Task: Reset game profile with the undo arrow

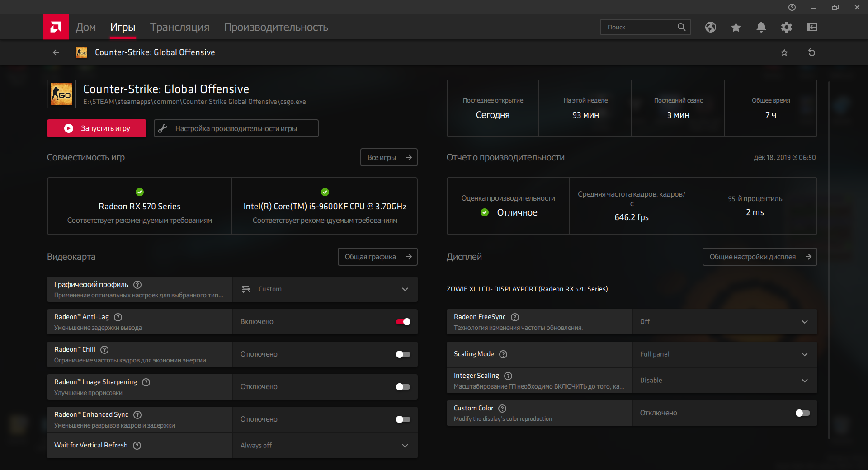Action: pos(812,52)
